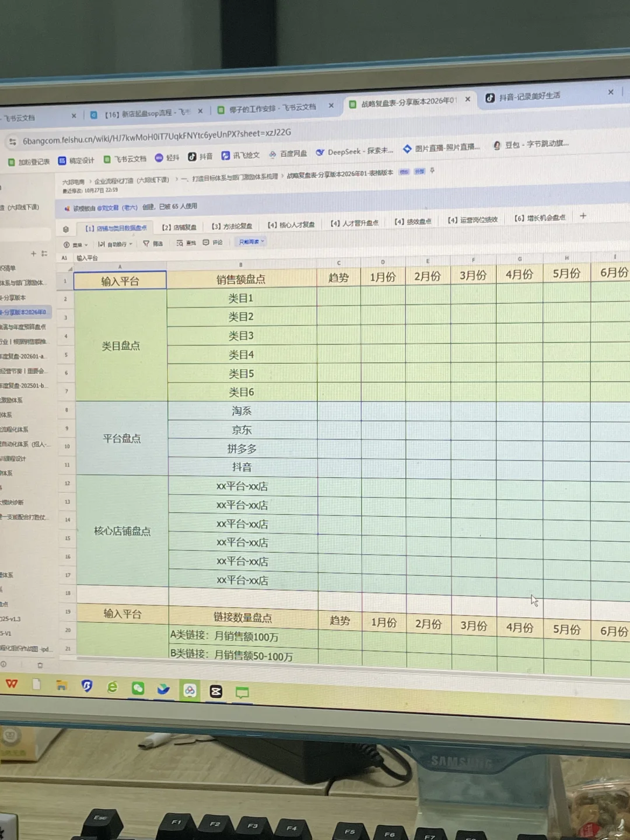
Task: Launch CapCut (剪映) from the taskbar
Action: pos(216,692)
